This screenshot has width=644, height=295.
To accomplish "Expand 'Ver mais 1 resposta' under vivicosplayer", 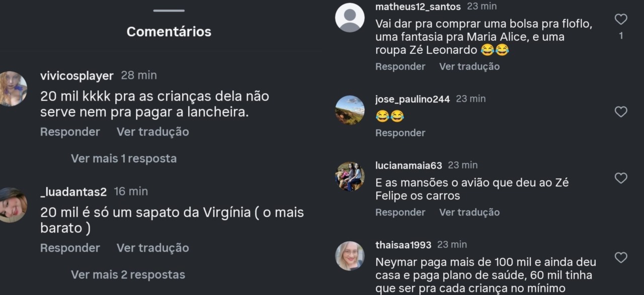I will click(124, 158).
